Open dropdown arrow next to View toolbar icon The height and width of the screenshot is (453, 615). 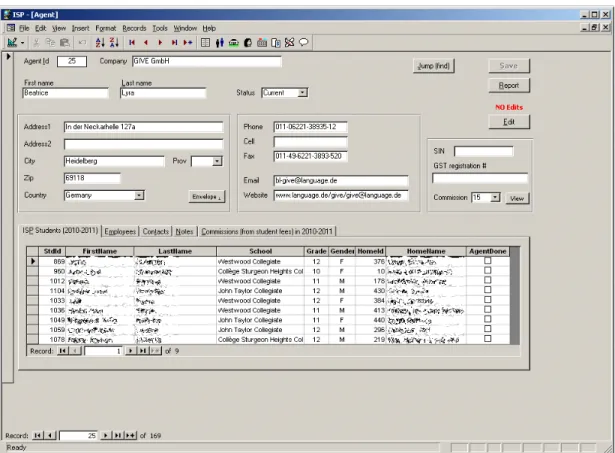click(22, 42)
